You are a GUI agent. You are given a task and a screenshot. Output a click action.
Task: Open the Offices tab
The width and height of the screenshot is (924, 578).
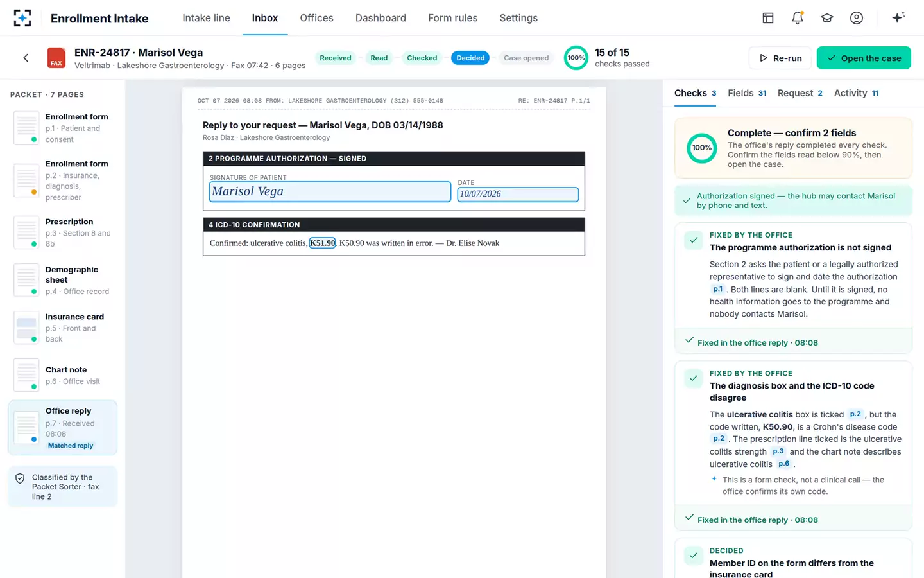(316, 18)
